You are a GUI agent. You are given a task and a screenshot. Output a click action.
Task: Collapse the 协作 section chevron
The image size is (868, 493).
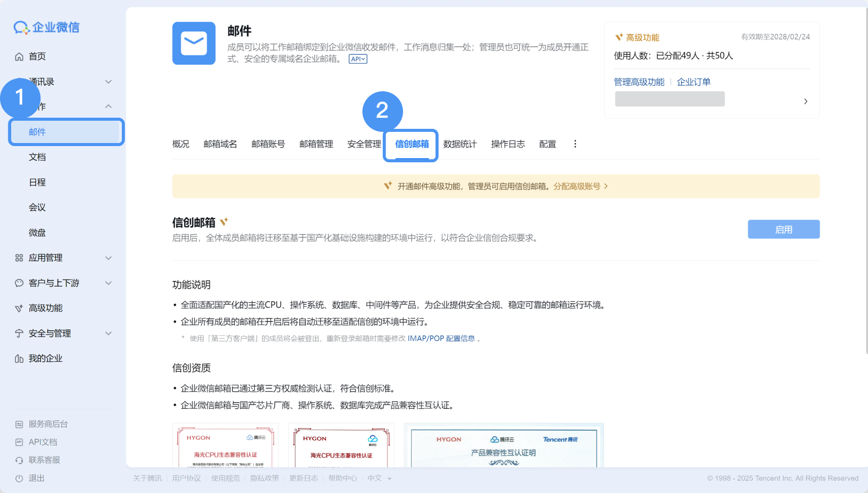click(108, 107)
